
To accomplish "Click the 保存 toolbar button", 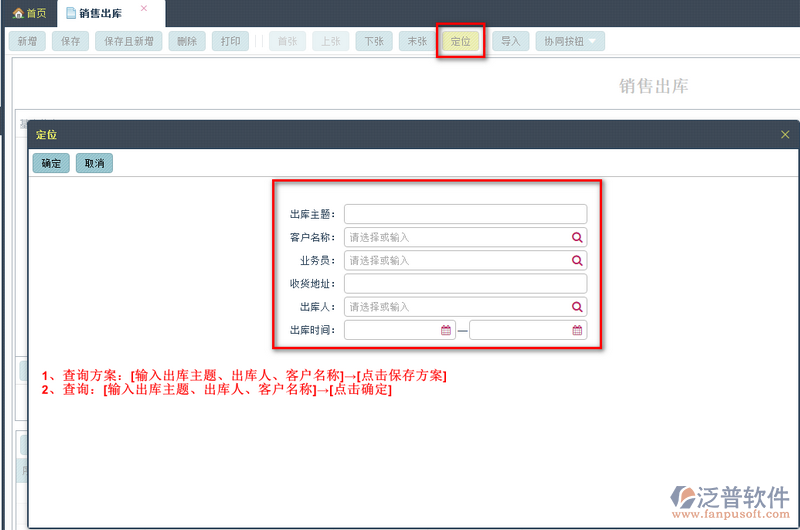I will (70, 41).
